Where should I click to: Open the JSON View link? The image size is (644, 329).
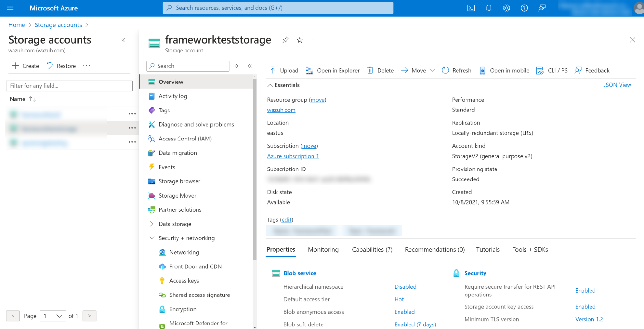pyautogui.click(x=617, y=85)
